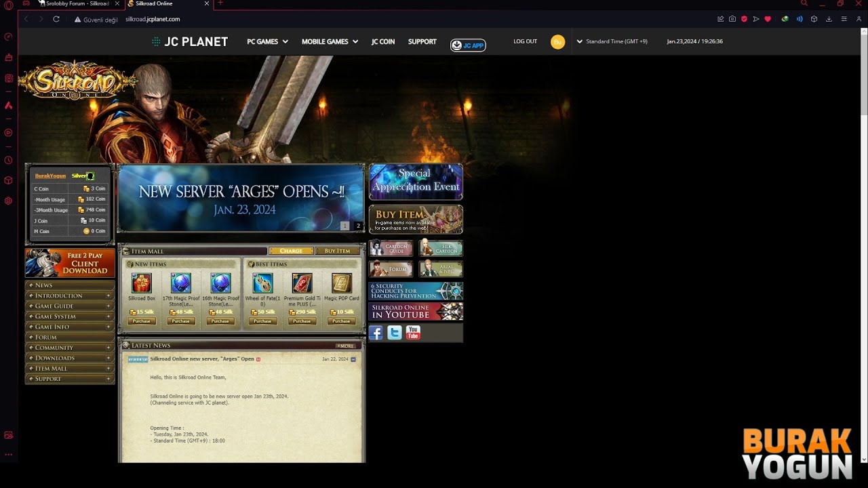Open PC GAMES dropdown menu
Viewport: 868px width, 488px height.
pos(267,42)
